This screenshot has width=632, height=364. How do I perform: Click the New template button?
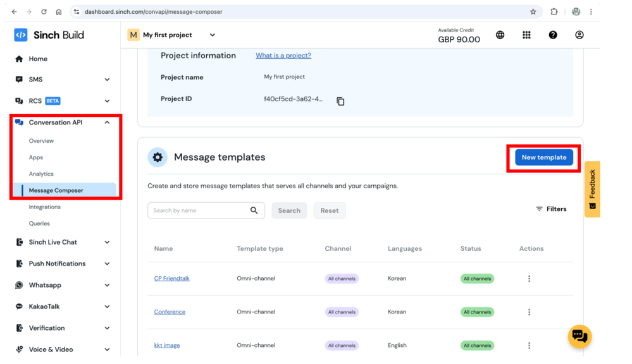pyautogui.click(x=543, y=157)
